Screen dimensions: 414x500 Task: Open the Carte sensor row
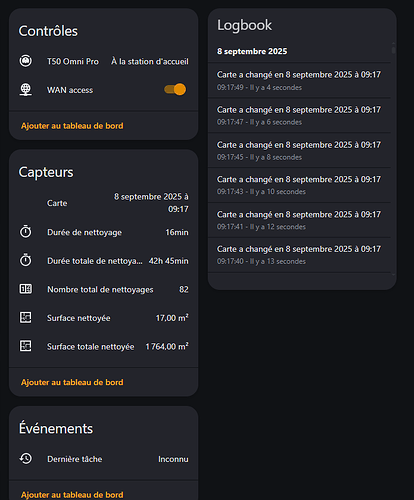click(104, 203)
